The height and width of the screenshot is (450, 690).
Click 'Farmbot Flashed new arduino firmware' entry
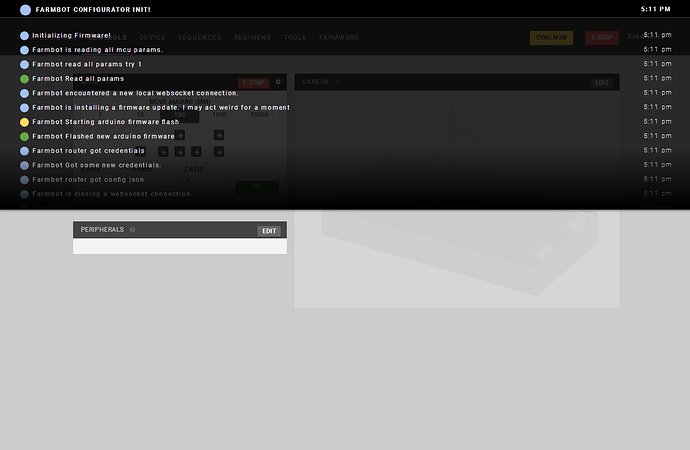(103, 136)
